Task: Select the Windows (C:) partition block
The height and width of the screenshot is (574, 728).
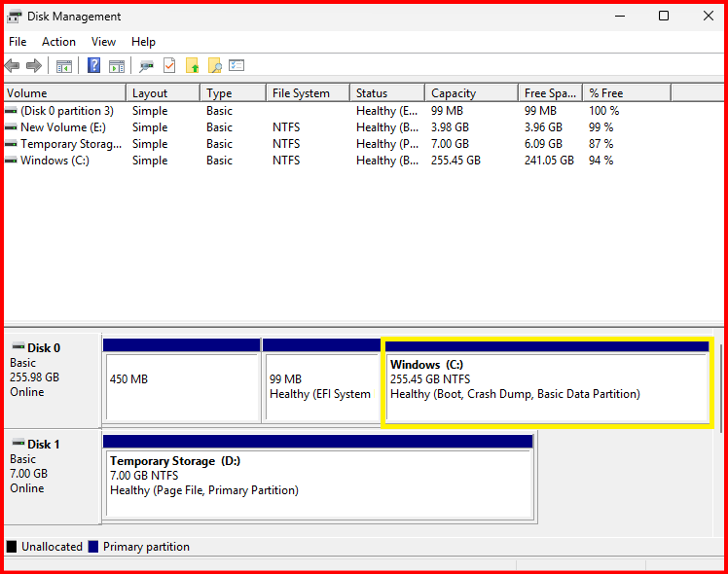Action: pos(546,380)
